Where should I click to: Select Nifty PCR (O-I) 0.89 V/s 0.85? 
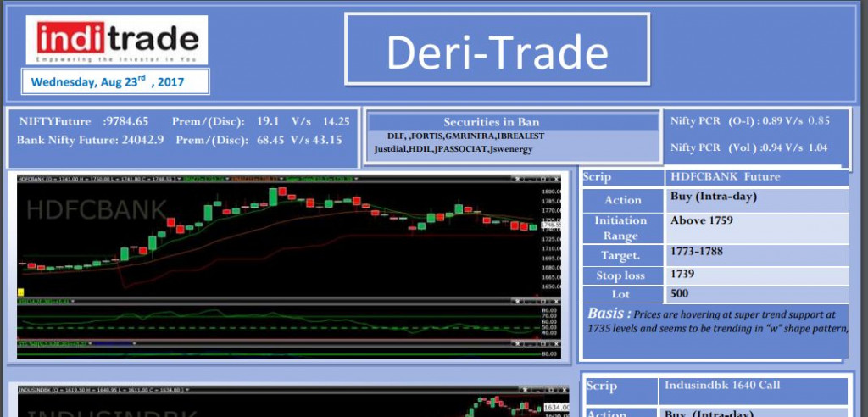click(750, 120)
